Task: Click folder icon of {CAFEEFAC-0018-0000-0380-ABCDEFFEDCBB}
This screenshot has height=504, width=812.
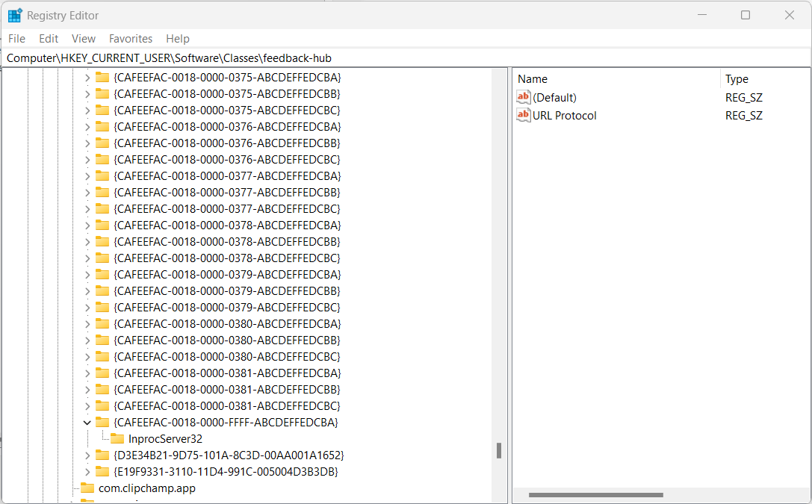Action: pyautogui.click(x=102, y=340)
